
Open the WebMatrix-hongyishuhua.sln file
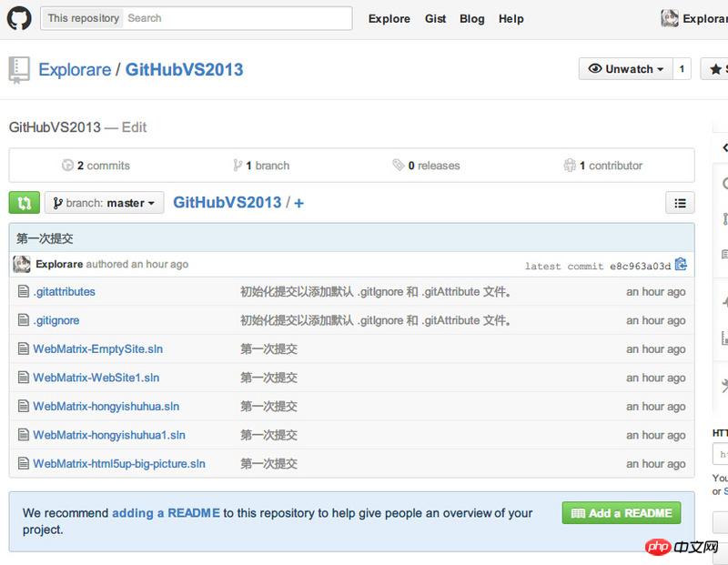106,406
